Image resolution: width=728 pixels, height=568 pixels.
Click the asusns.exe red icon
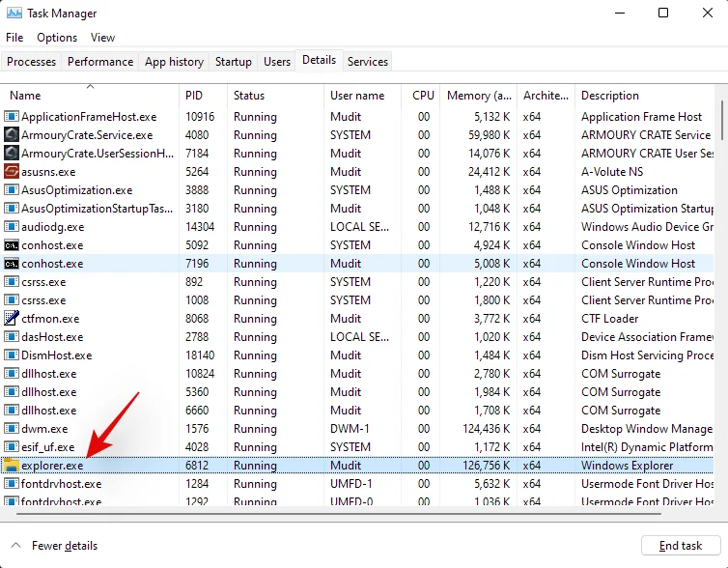click(x=12, y=172)
